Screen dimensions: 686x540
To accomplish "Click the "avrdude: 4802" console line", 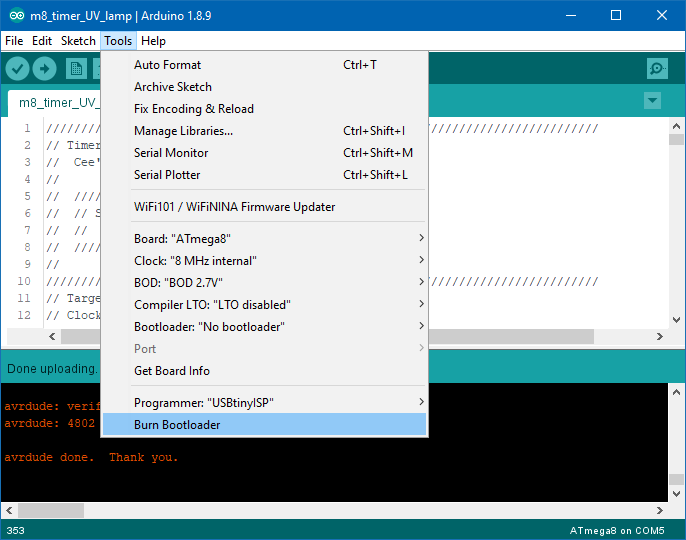I will [49, 423].
